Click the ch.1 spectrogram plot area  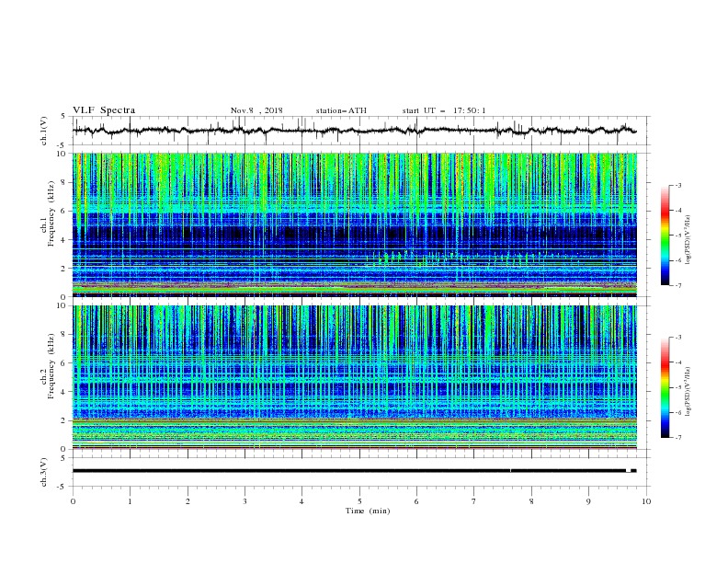[355, 224]
